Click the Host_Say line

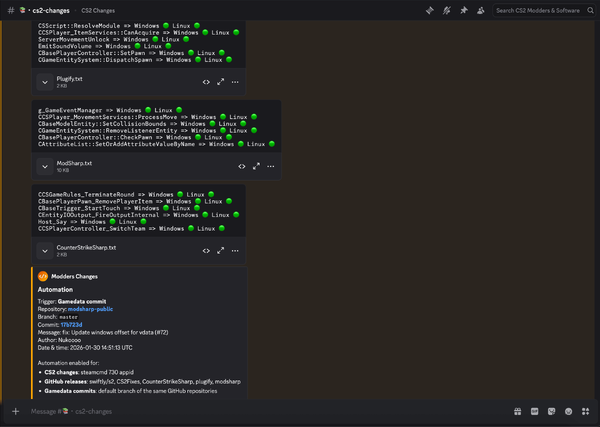click(92, 222)
